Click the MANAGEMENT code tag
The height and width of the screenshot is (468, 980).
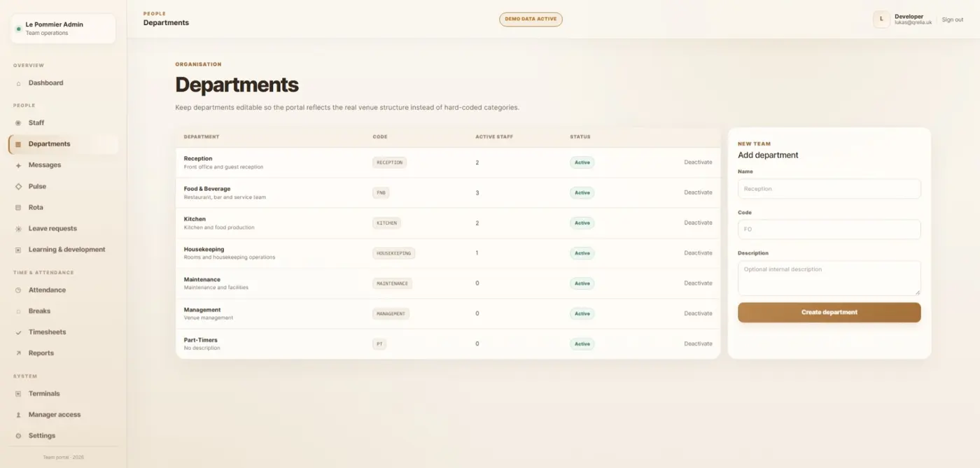tap(391, 313)
